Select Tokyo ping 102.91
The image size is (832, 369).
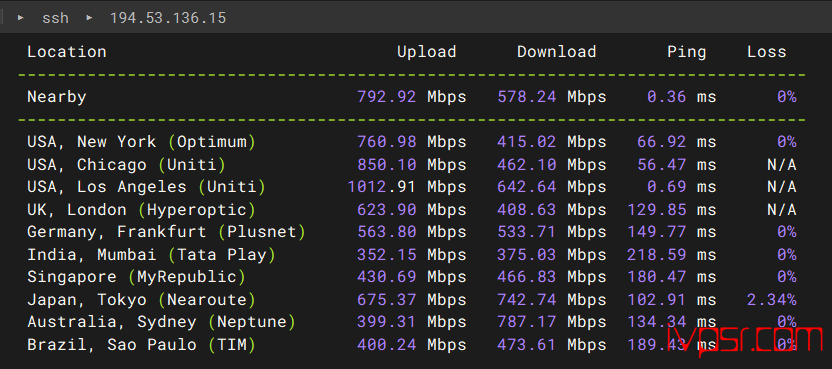click(657, 300)
